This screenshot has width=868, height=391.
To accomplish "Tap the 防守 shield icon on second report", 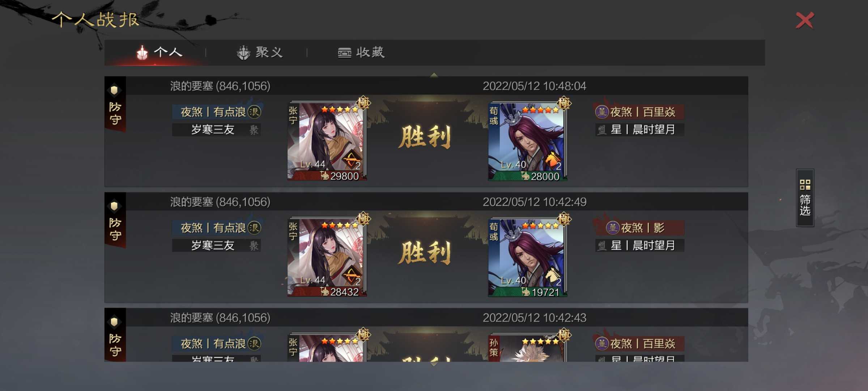I will [x=114, y=206].
